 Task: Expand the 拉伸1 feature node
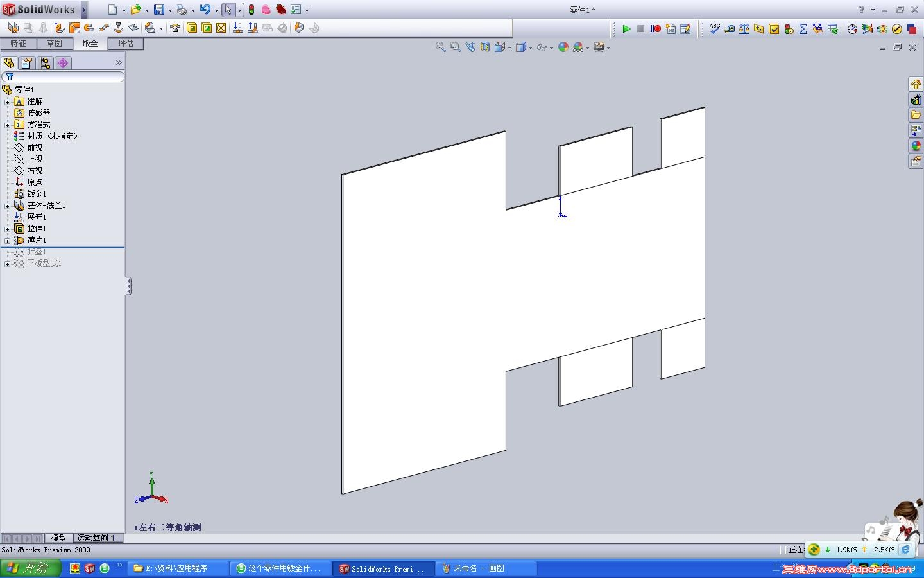coord(8,229)
